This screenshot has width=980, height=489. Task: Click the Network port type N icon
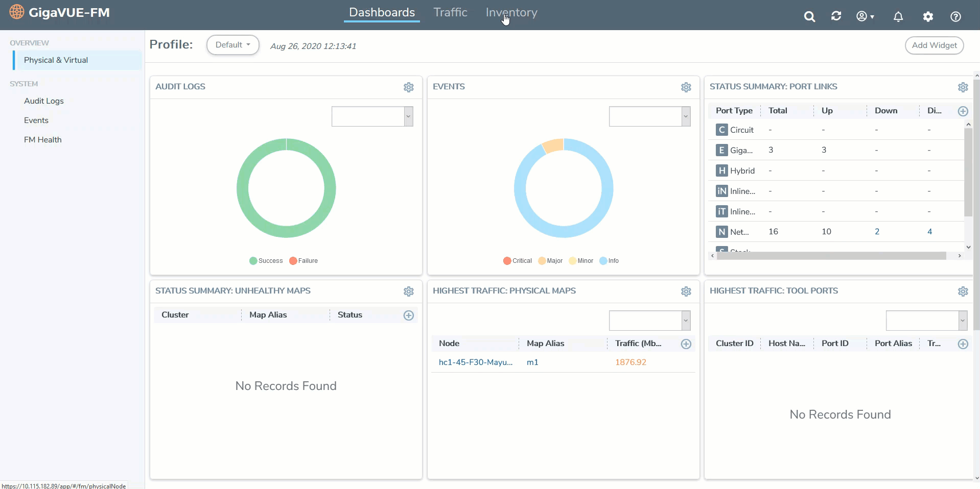coord(721,232)
